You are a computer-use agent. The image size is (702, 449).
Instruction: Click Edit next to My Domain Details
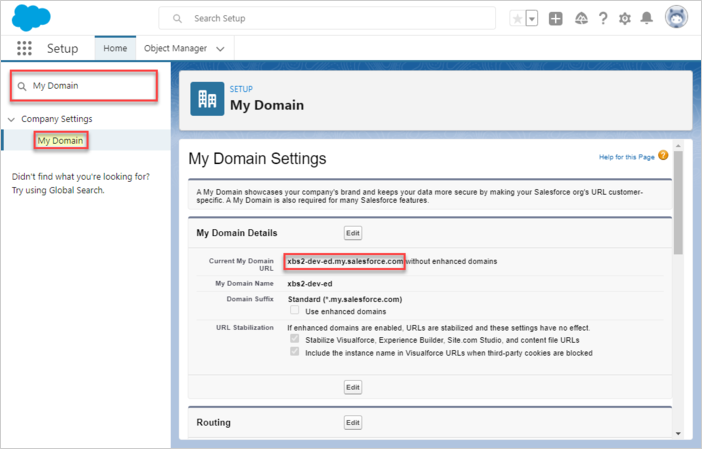[x=352, y=232]
